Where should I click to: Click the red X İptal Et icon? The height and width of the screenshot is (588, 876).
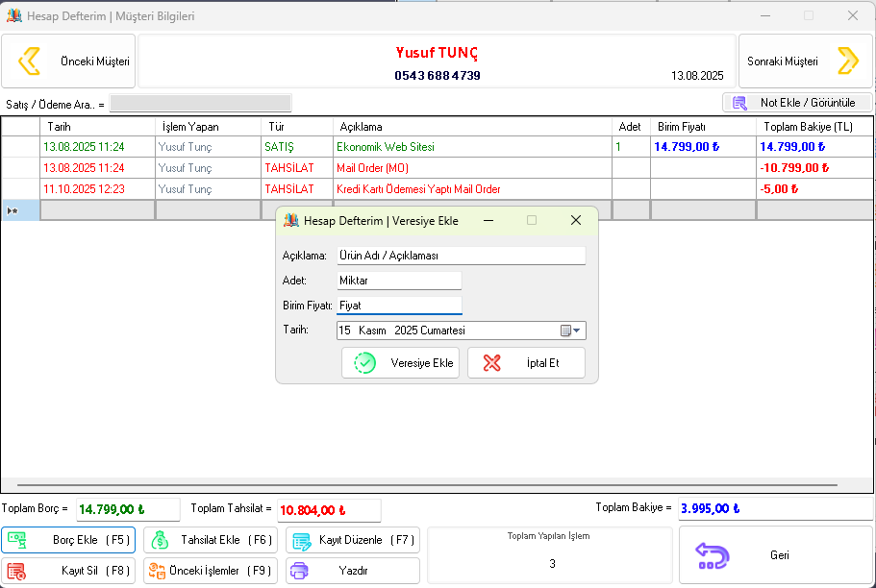[492, 363]
